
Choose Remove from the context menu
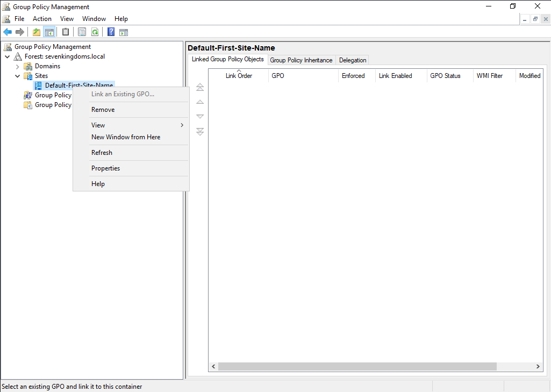[103, 110]
